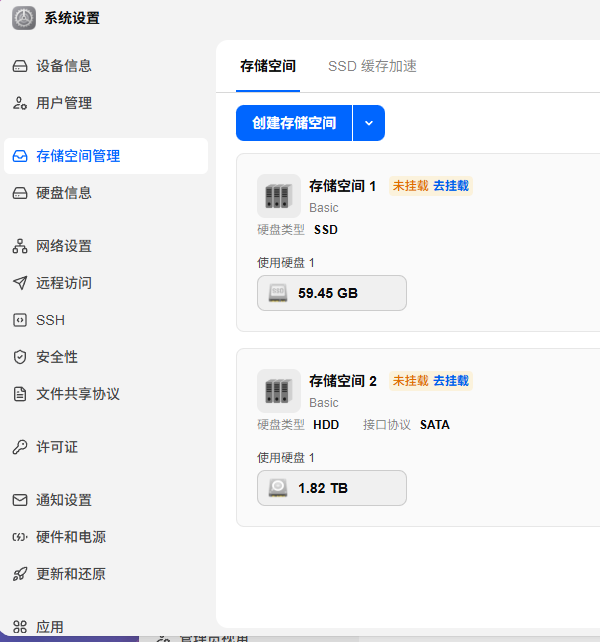Click the security shield icon
Viewport: 600px width, 642px height.
point(20,357)
